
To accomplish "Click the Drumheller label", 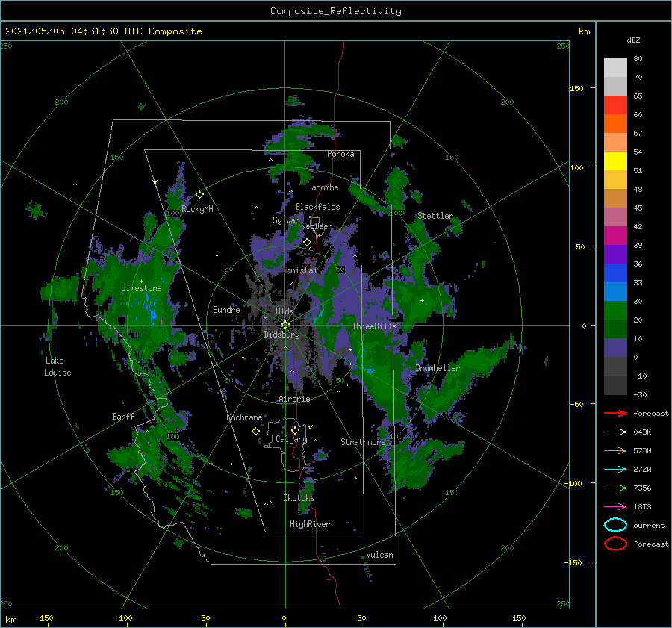I will pyautogui.click(x=438, y=368).
